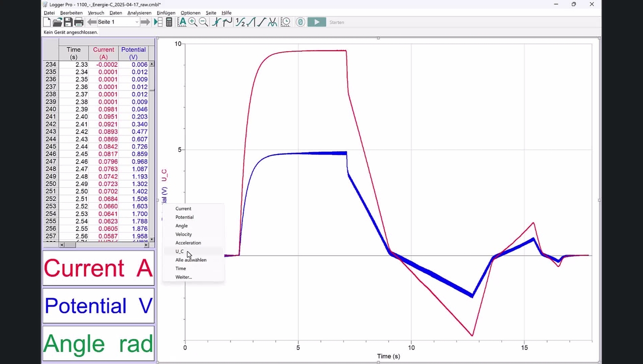Select U_C in the axis popup
Screen dimensions: 643x364
click(x=193, y=251)
